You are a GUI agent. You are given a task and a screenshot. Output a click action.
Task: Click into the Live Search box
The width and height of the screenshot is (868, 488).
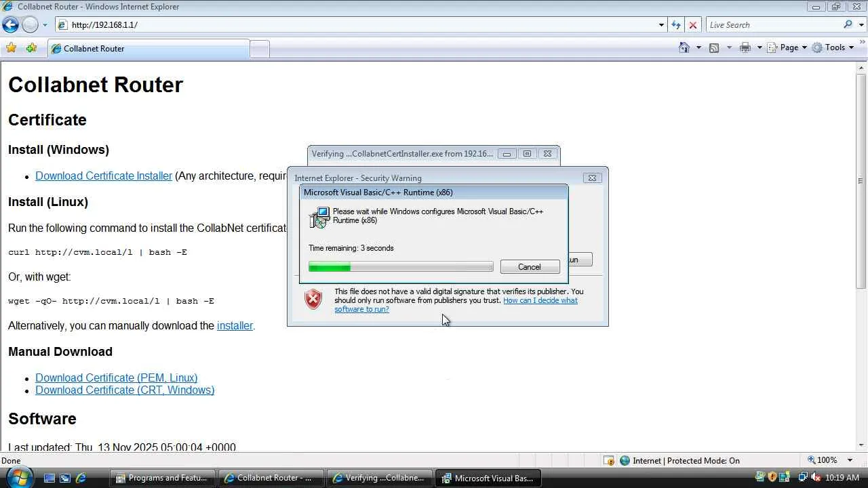point(773,25)
